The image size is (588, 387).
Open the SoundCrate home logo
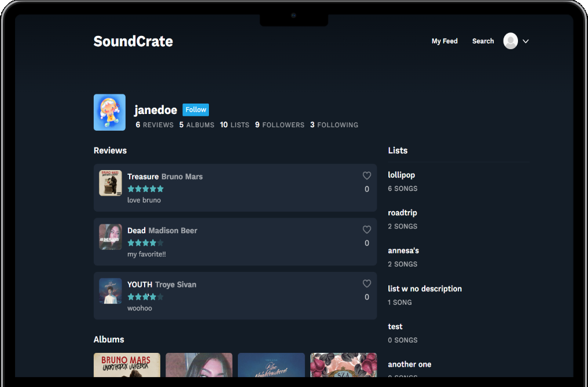click(x=133, y=41)
